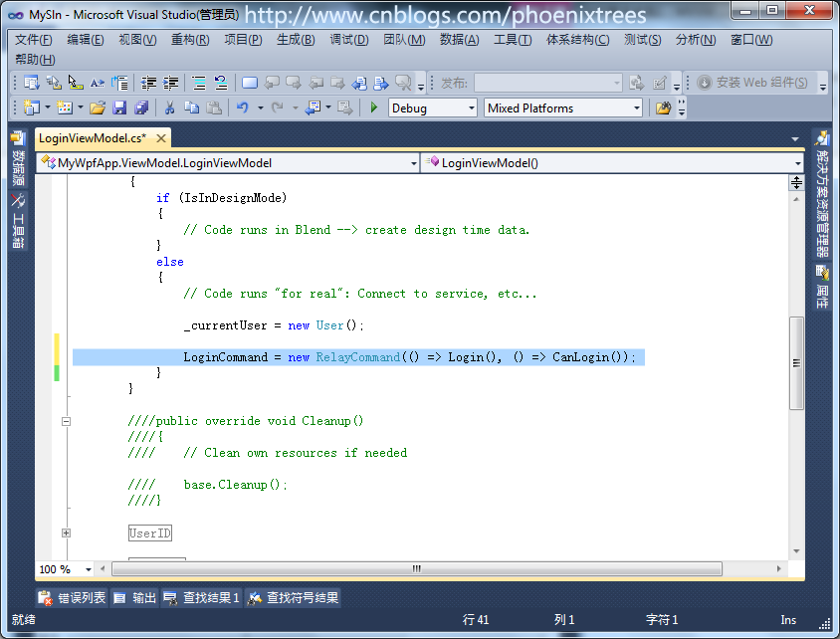Click the Display Object Member List icon
Image resolution: width=840 pixels, height=639 pixels.
[32, 83]
